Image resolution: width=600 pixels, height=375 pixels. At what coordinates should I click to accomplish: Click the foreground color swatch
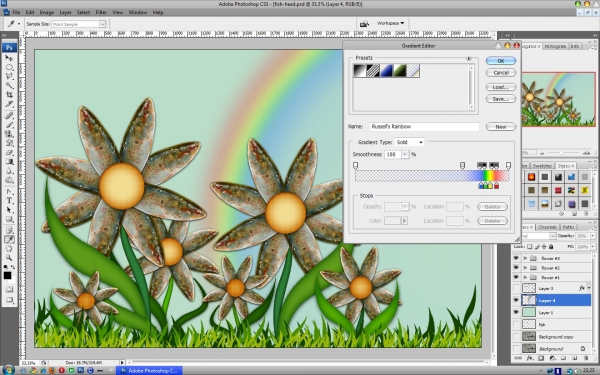(7, 276)
